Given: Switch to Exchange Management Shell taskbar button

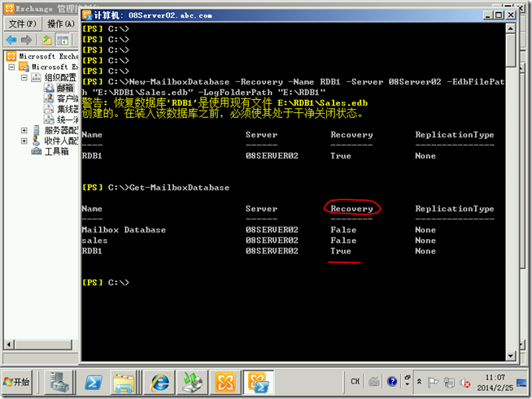Looking at the screenshot, I should [258, 383].
